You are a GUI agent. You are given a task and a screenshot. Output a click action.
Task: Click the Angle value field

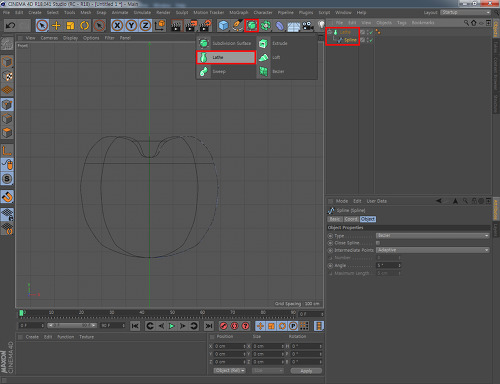click(388, 265)
